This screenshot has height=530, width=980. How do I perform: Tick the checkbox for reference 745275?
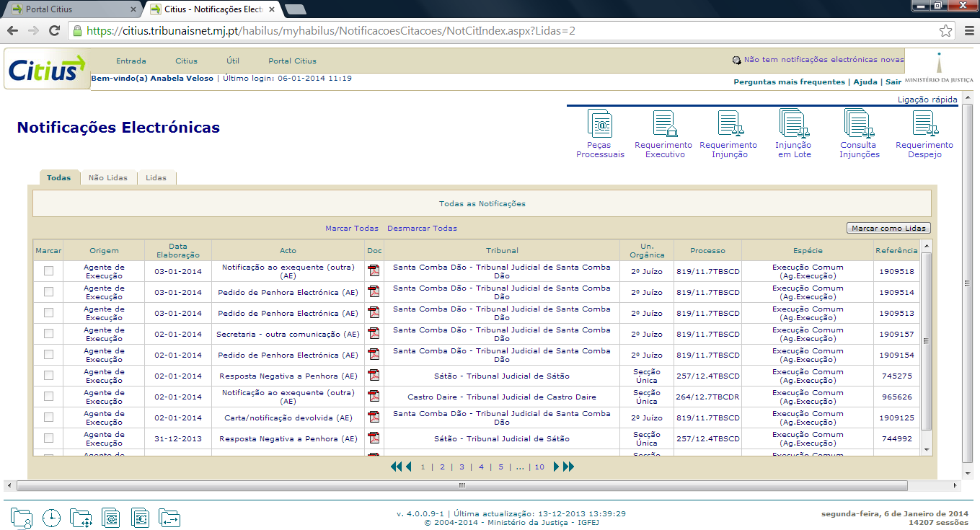[48, 376]
